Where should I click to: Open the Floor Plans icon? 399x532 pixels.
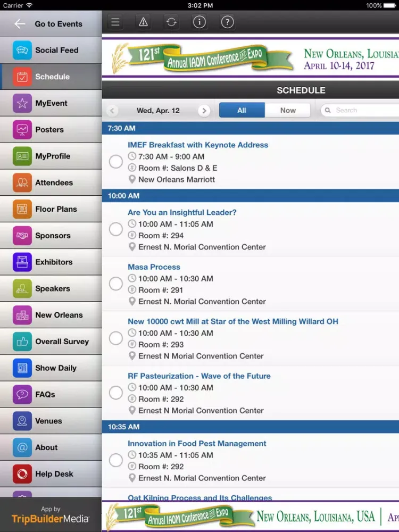[x=22, y=209]
